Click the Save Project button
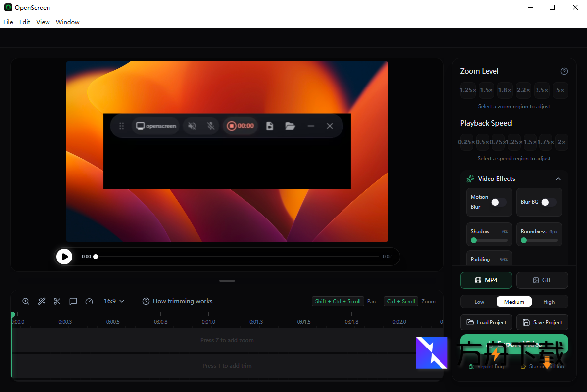The width and height of the screenshot is (587, 392). pyautogui.click(x=542, y=322)
